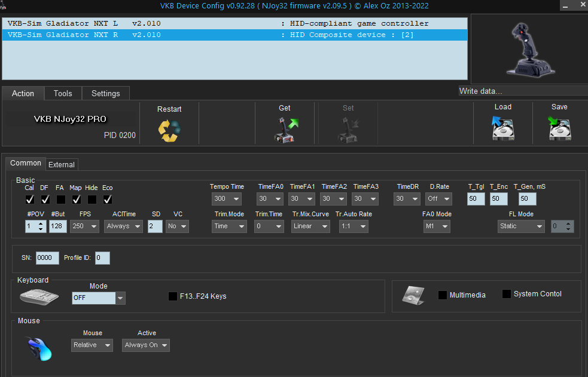Click the T_Enc input field

[x=499, y=199]
